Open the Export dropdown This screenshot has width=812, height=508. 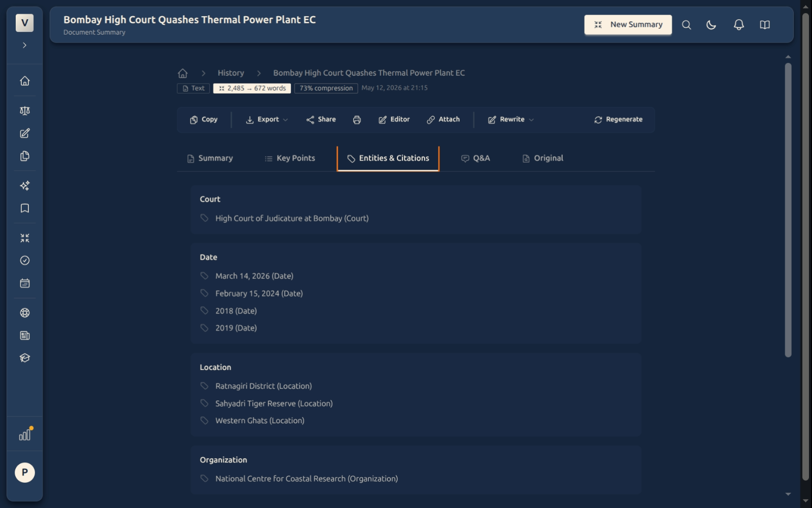click(267, 119)
